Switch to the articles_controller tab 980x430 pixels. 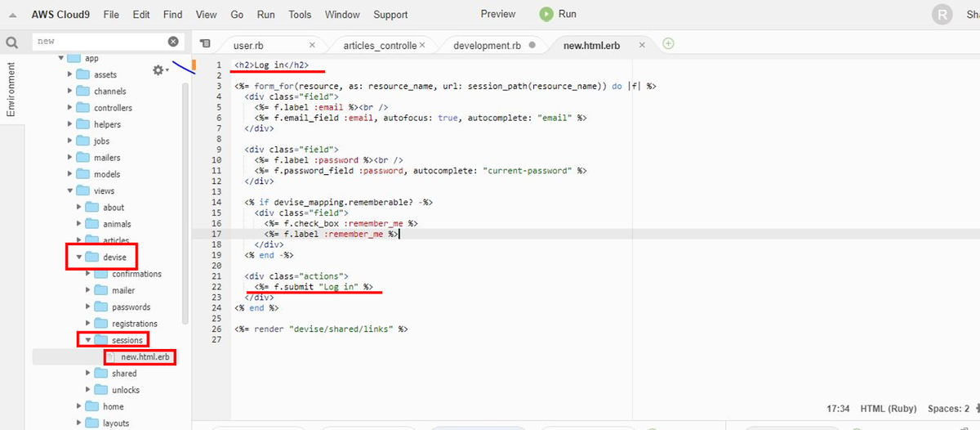pyautogui.click(x=380, y=46)
